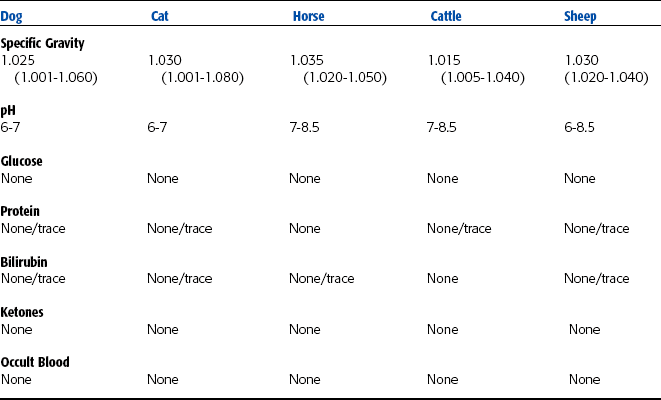Image resolution: width=661 pixels, height=400 pixels.
Task: Select the Ketones row heading
Action: [23, 313]
